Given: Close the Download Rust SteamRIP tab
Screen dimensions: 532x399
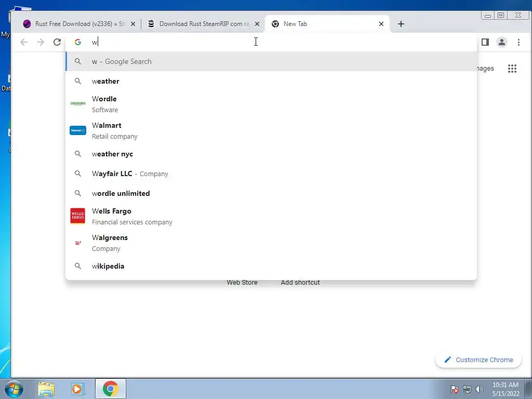Looking at the screenshot, I should (257, 24).
